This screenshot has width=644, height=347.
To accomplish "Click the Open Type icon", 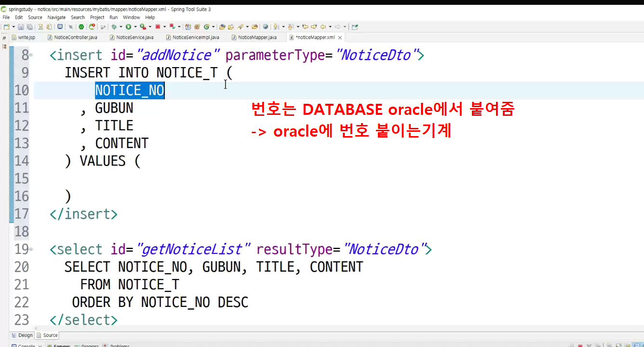I will point(222,27).
